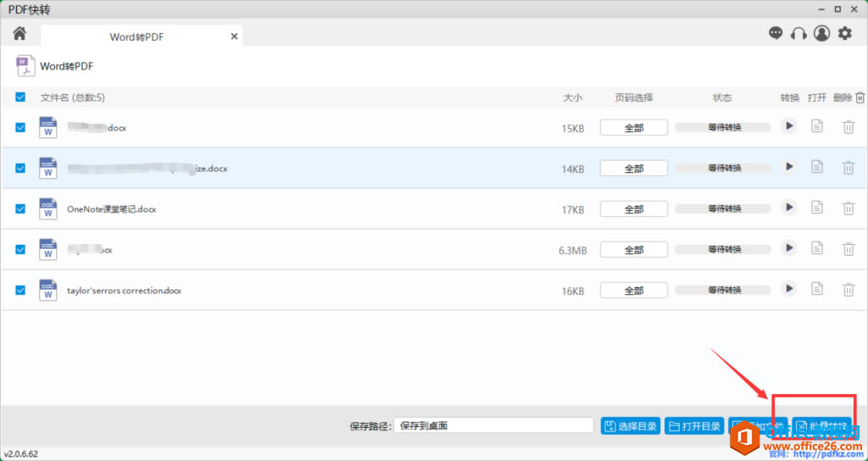Convert OneNote课堂笔记.docx with play icon
The height and width of the screenshot is (461, 868).
tap(789, 208)
